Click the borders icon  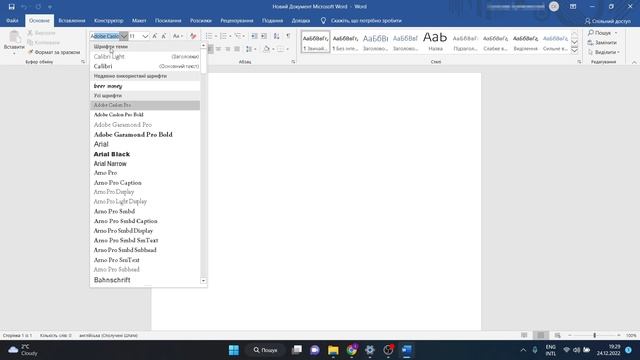tap(280, 49)
